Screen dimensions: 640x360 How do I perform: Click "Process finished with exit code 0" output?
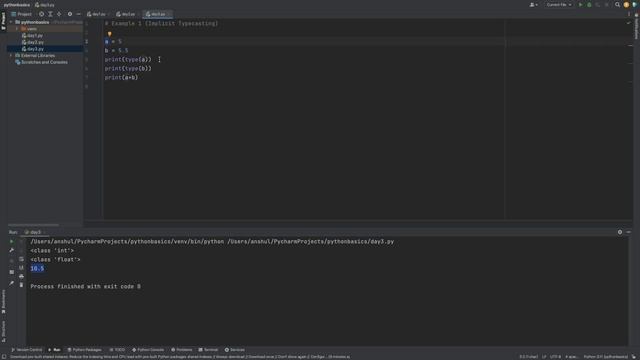tap(86, 287)
